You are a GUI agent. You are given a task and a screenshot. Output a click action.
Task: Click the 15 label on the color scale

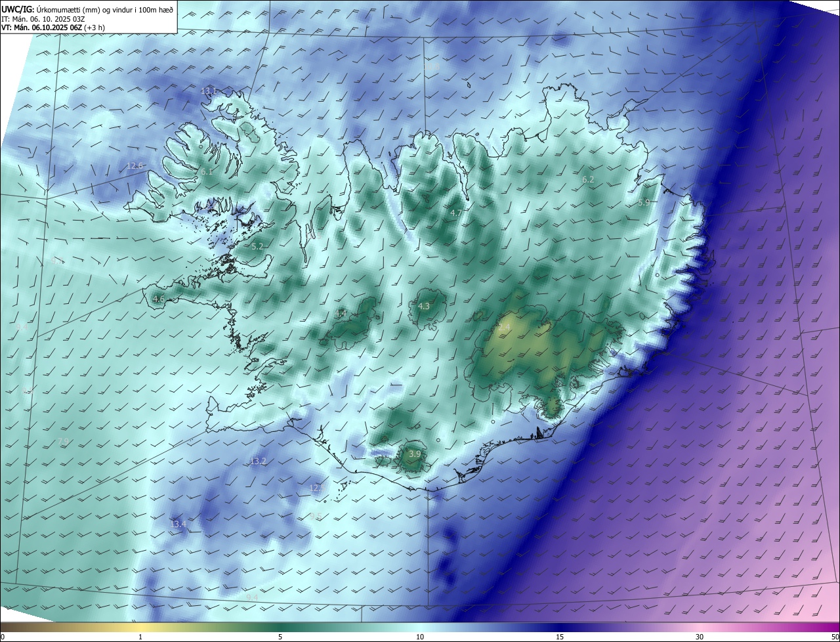[x=560, y=637]
